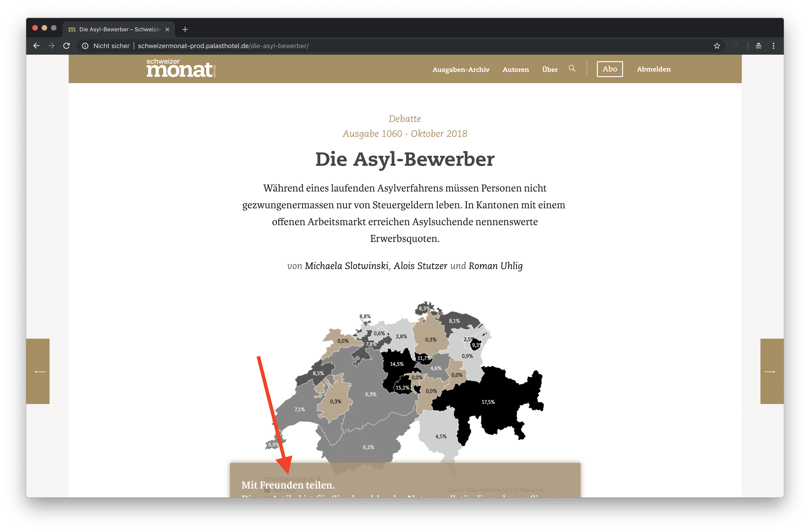Click the 4,6% canton label on the map
The height and width of the screenshot is (532, 810).
click(x=436, y=368)
